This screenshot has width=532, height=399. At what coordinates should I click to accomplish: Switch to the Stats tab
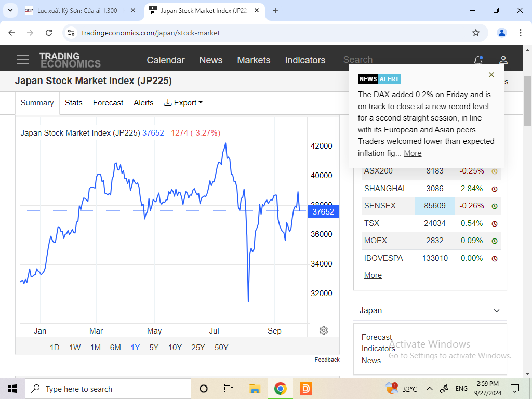click(x=74, y=103)
